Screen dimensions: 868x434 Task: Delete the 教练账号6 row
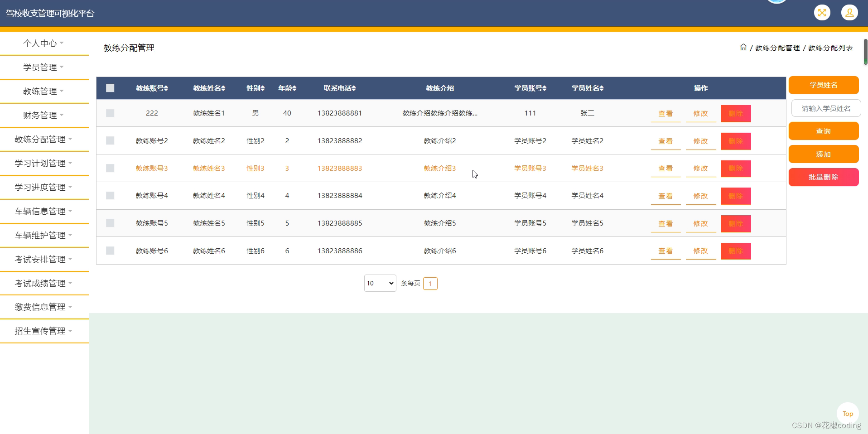[736, 251]
